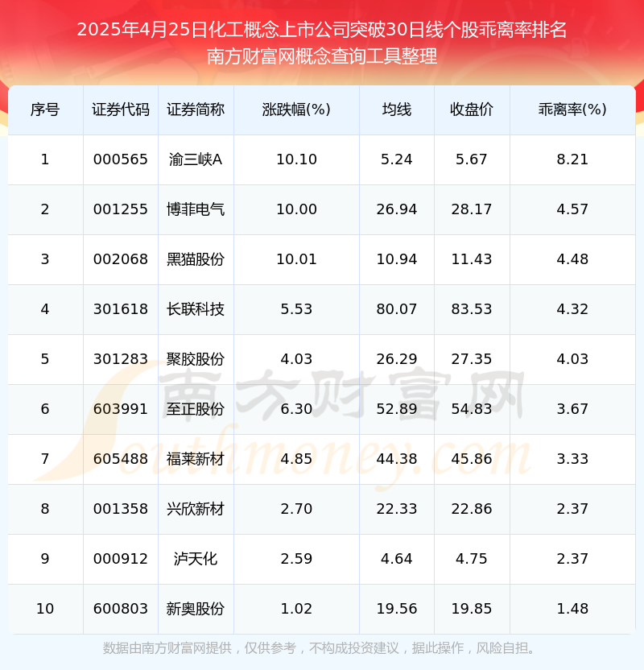Click change percent 2.59
The height and width of the screenshot is (670, 644).
(x=296, y=560)
